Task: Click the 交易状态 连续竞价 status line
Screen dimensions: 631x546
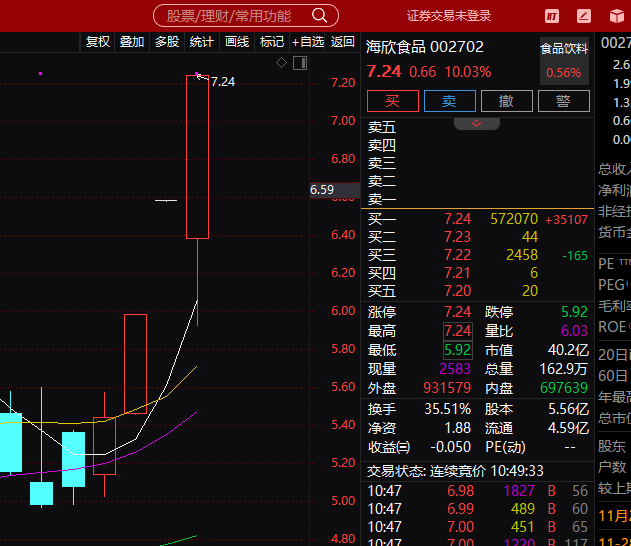Action: click(455, 471)
